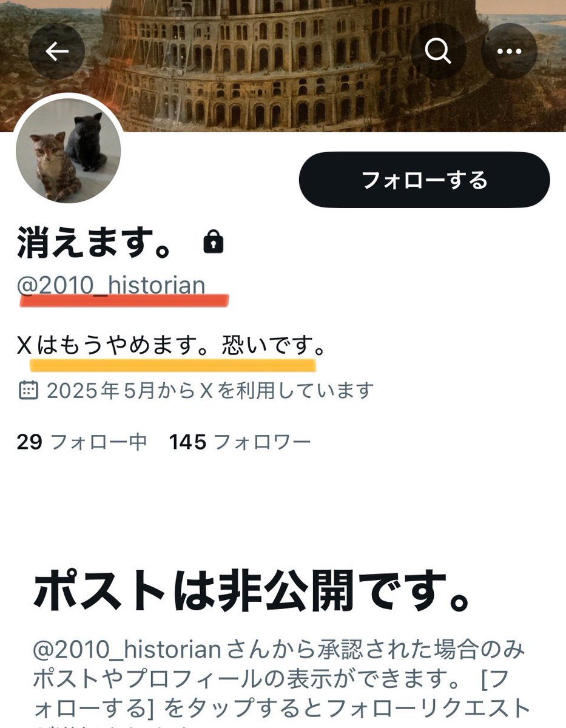566x728 pixels.
Task: Tap the back arrow icon
Action: click(56, 52)
